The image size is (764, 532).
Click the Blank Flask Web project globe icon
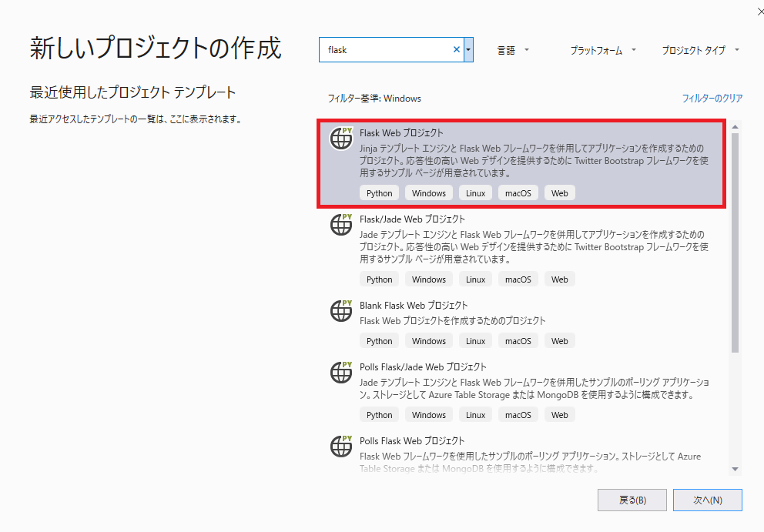[x=341, y=311]
